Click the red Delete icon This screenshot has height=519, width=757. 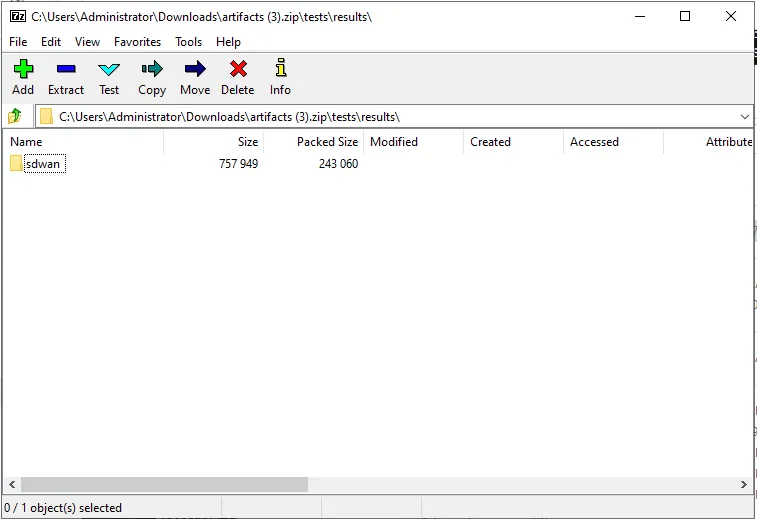(x=237, y=70)
